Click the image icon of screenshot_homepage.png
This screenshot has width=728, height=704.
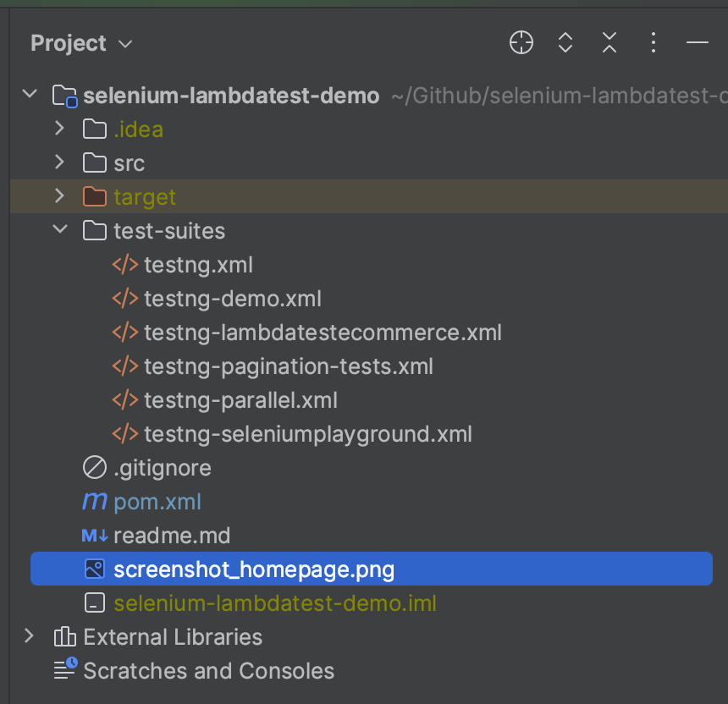coord(94,569)
